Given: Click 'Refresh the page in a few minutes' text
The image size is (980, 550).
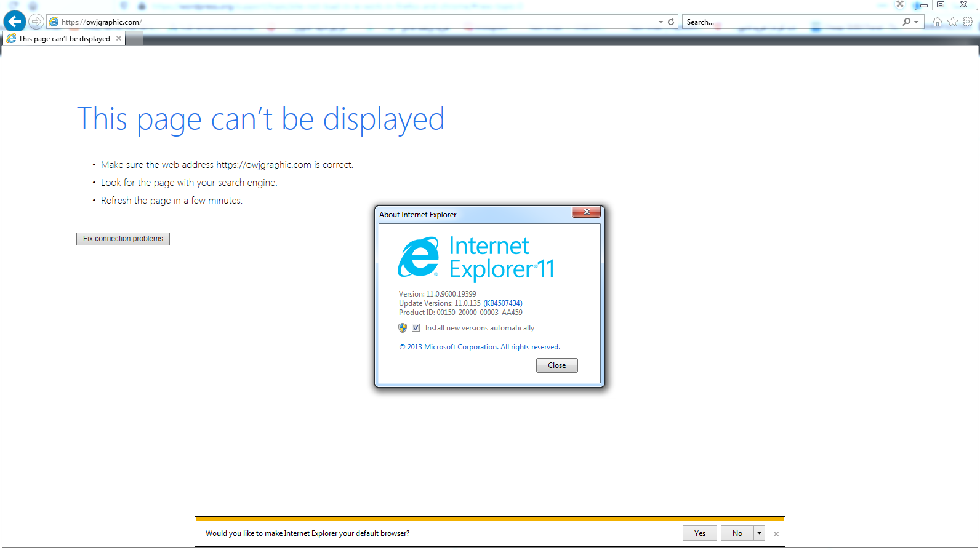Looking at the screenshot, I should (172, 201).
